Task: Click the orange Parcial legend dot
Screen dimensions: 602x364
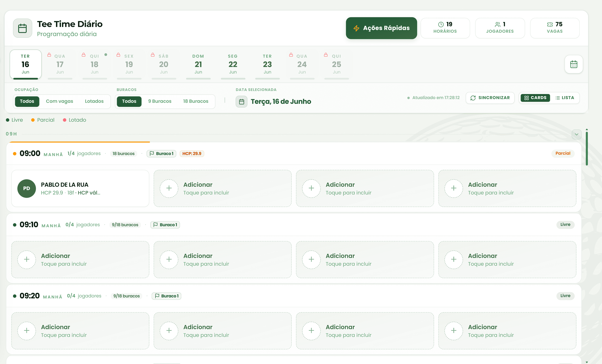Action: 33,120
